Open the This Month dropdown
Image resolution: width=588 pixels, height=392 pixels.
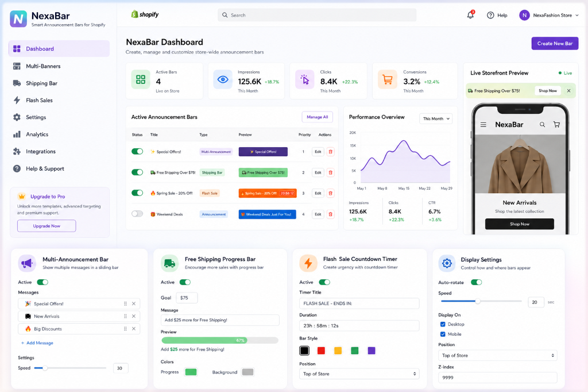(436, 118)
